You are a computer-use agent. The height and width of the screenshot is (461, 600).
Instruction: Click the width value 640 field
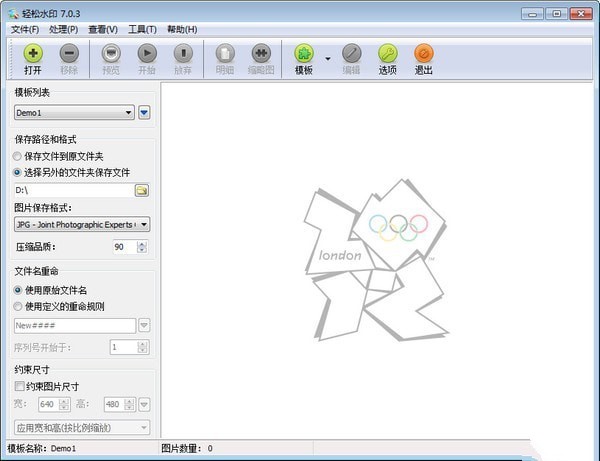(49, 404)
